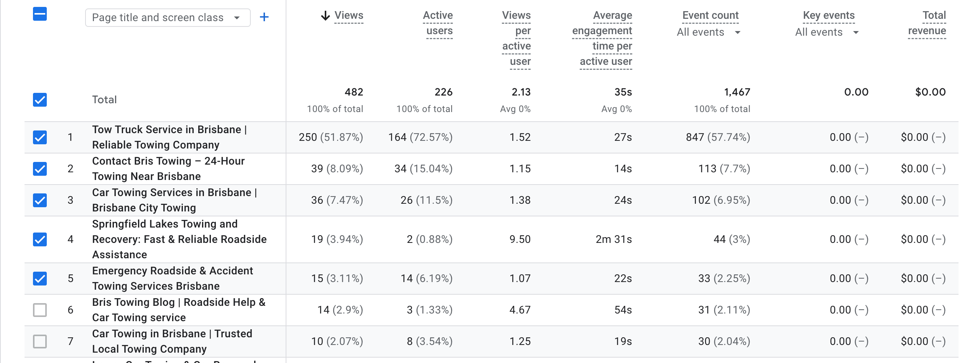Sort table by Views column header
Viewport: 980px width, 363px height.
tap(349, 16)
